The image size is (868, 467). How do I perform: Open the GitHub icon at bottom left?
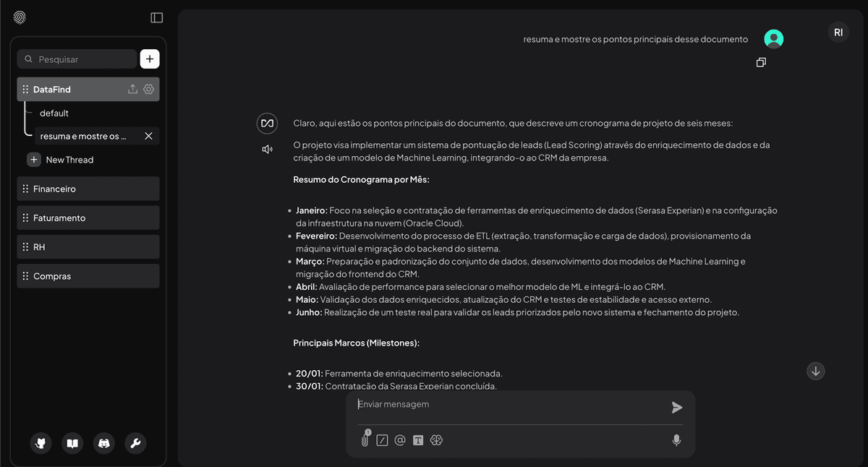41,443
